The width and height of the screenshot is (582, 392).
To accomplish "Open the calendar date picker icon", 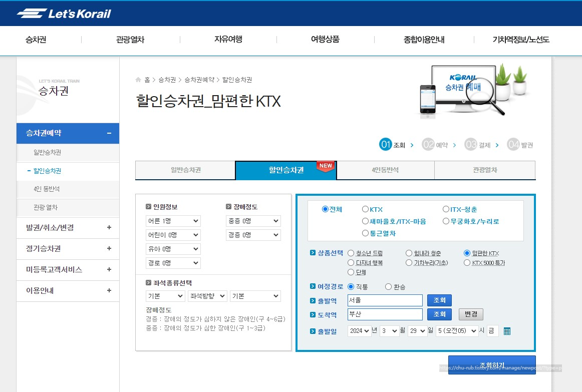I will point(507,331).
